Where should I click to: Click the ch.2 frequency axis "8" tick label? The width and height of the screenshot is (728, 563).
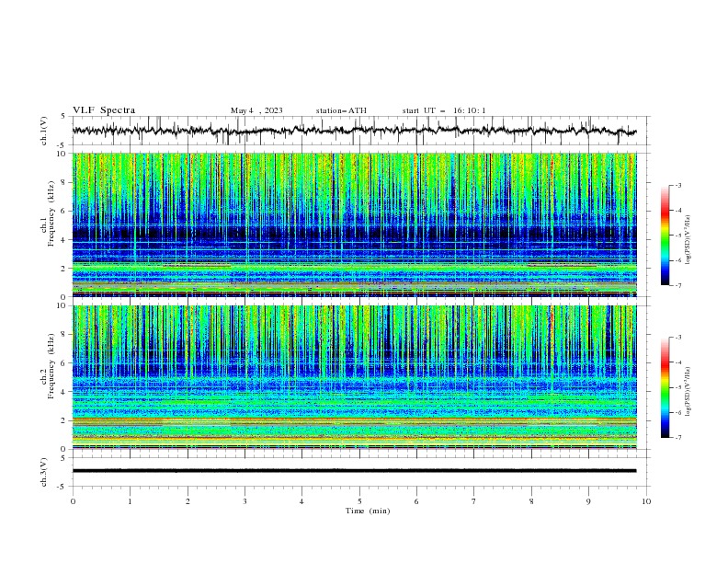[x=65, y=335]
